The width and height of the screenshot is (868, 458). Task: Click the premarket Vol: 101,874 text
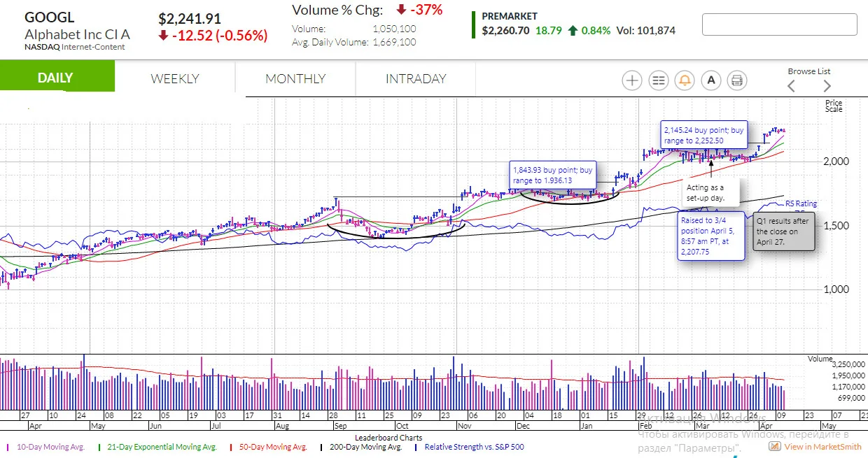click(645, 30)
